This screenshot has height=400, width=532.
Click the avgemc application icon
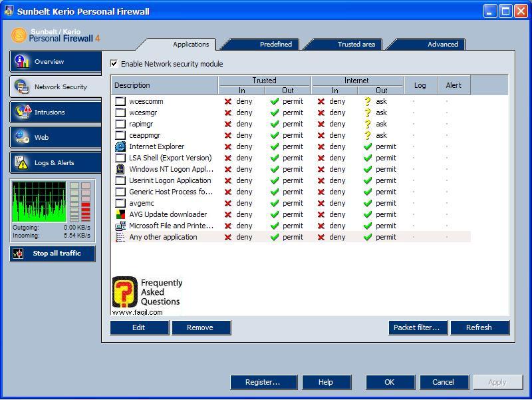coord(120,203)
